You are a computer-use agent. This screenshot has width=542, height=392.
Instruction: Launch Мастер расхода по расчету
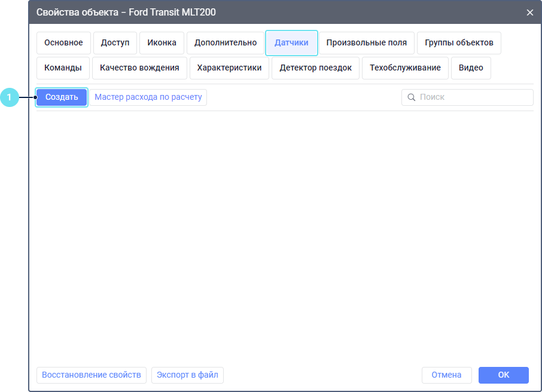pos(148,97)
